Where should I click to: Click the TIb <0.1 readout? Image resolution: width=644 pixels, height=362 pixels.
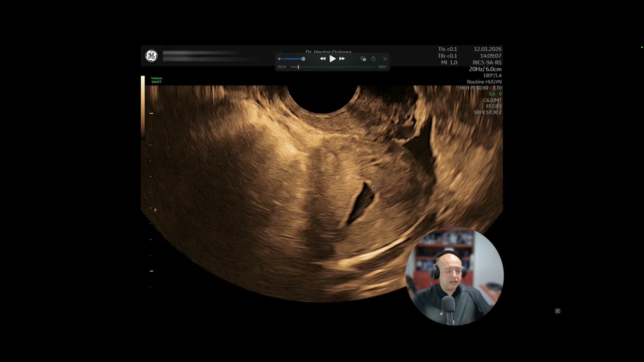pyautogui.click(x=447, y=56)
